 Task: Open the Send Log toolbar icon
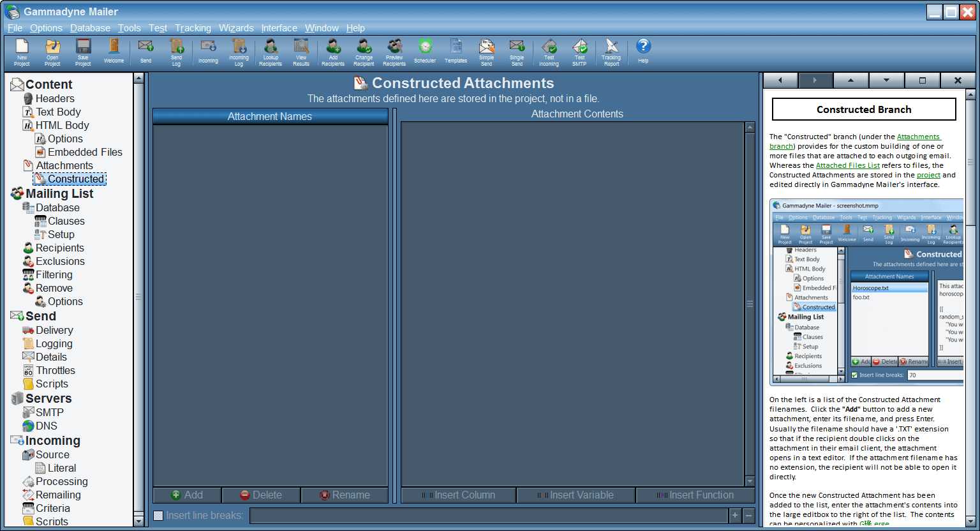176,52
